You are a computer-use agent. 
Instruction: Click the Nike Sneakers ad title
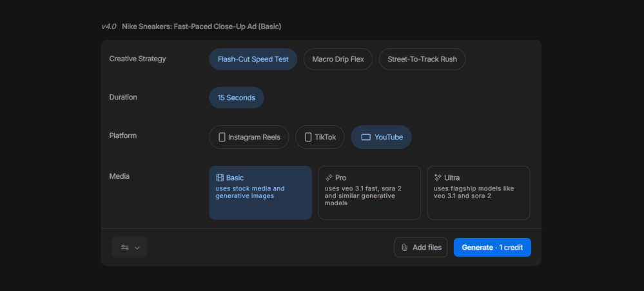pos(201,26)
